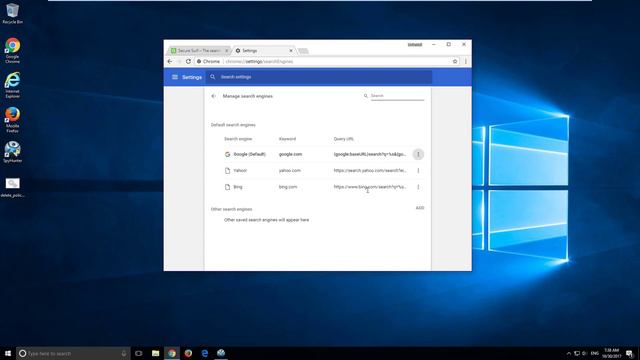Click the Bing query URL text
This screenshot has width=640, height=360.
coord(370,187)
